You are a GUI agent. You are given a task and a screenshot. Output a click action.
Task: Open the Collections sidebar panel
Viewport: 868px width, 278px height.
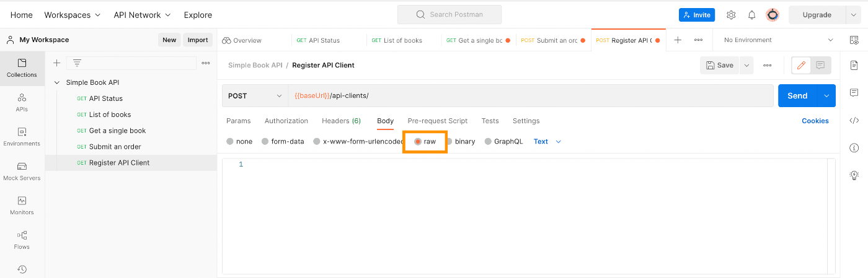pyautogui.click(x=22, y=68)
